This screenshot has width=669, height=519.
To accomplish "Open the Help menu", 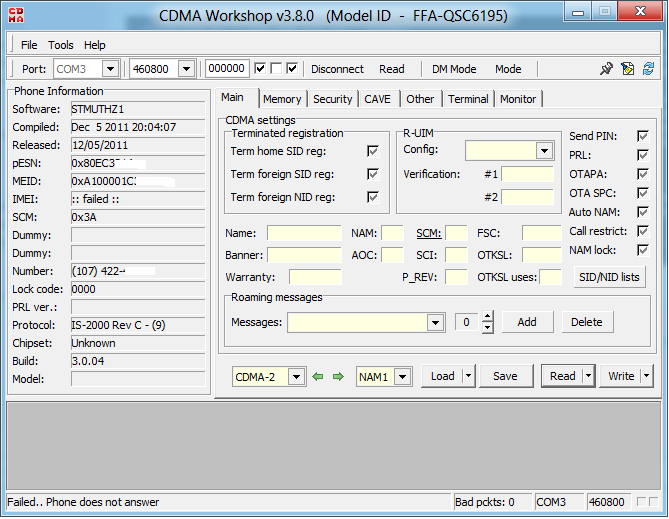I will [x=95, y=45].
